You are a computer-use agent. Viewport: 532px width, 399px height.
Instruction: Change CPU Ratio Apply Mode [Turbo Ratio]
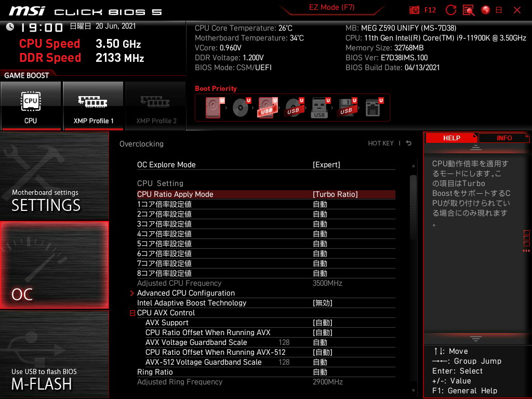(335, 194)
